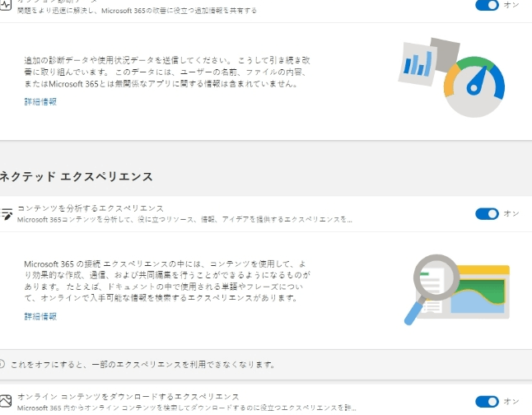Select コンテンツを分析するエクスペリエンス row title
Screen dimensions: 532x415
91,208
